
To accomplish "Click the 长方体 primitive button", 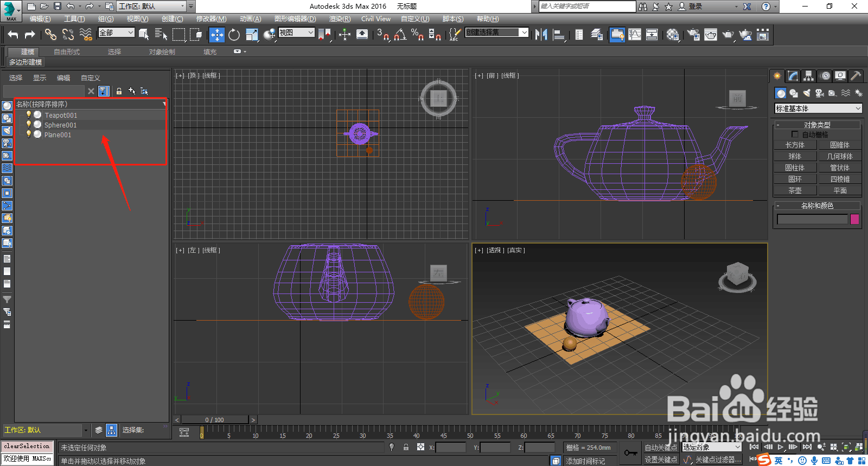I will pyautogui.click(x=795, y=145).
